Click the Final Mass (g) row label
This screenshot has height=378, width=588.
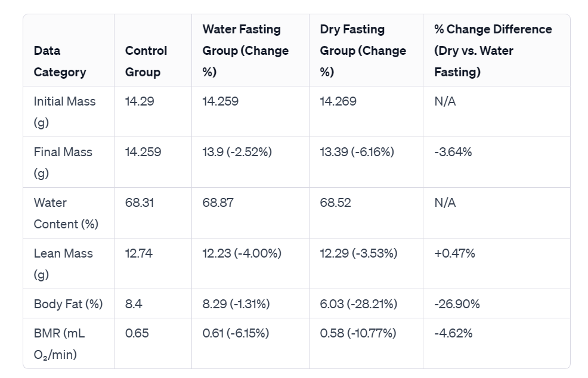point(63,163)
